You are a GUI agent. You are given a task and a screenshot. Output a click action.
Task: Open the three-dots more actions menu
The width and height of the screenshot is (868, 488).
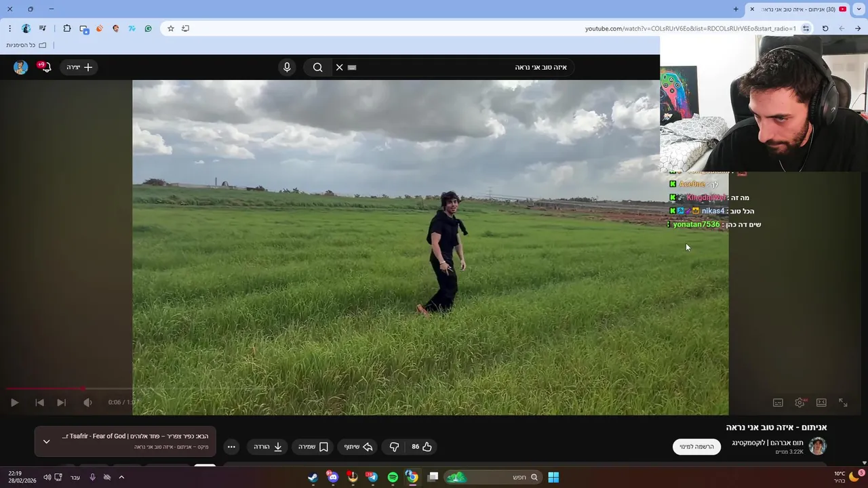coord(231,447)
